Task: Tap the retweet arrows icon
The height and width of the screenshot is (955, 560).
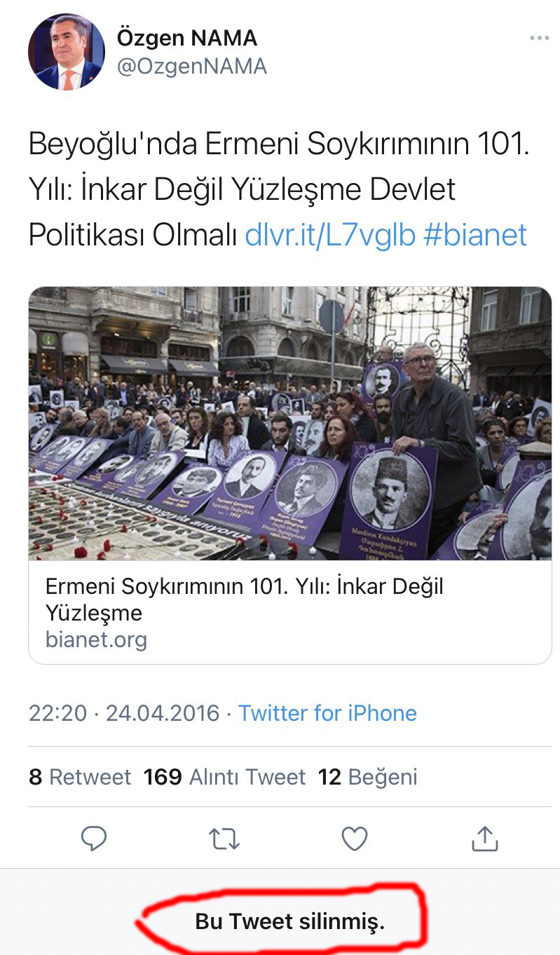Action: pos(224,839)
